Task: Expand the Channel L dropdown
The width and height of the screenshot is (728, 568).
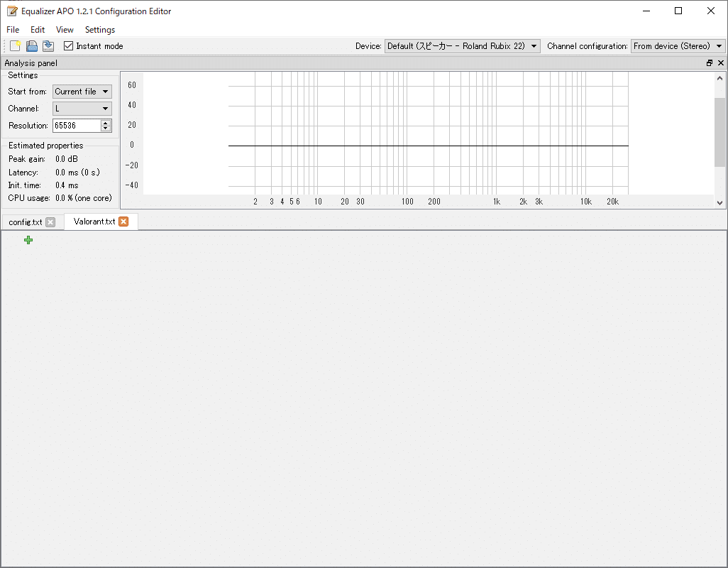Action: (82, 109)
